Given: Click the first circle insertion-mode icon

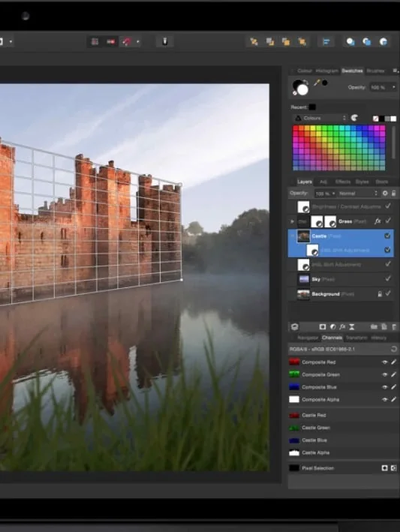Looking at the screenshot, I should pyautogui.click(x=350, y=42).
